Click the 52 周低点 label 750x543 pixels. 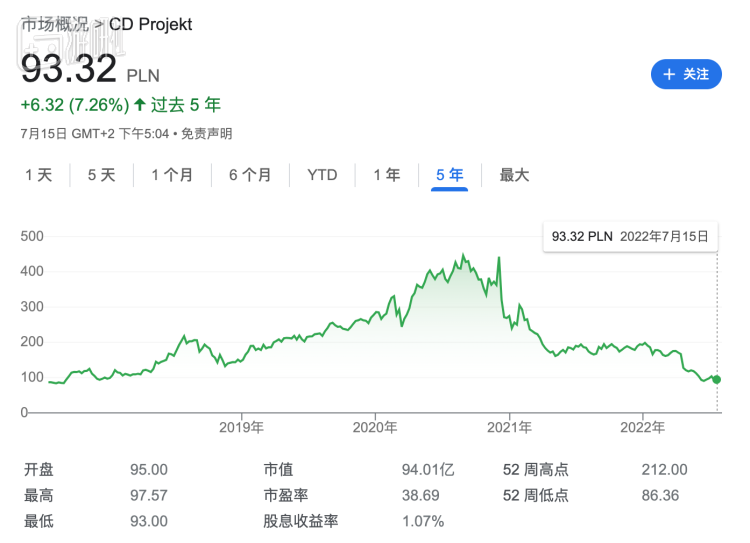tap(535, 496)
